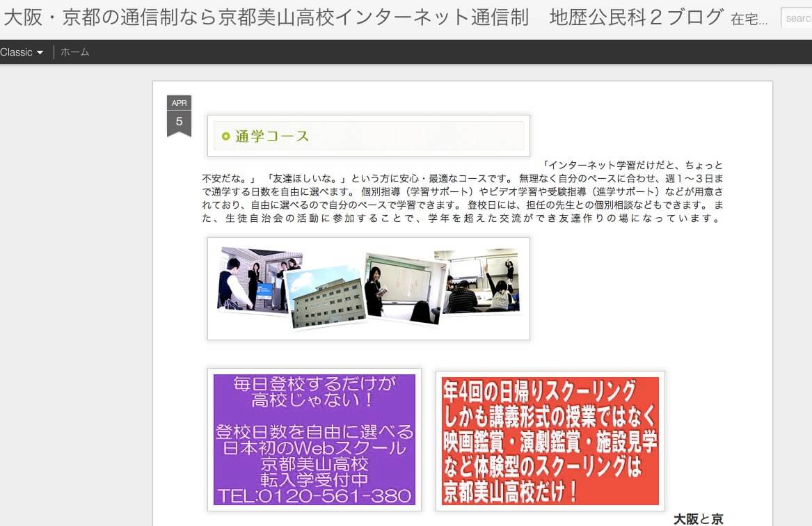The width and height of the screenshot is (812, 526).
Task: Click the 在宅... blog subtitle text
Action: [749, 19]
